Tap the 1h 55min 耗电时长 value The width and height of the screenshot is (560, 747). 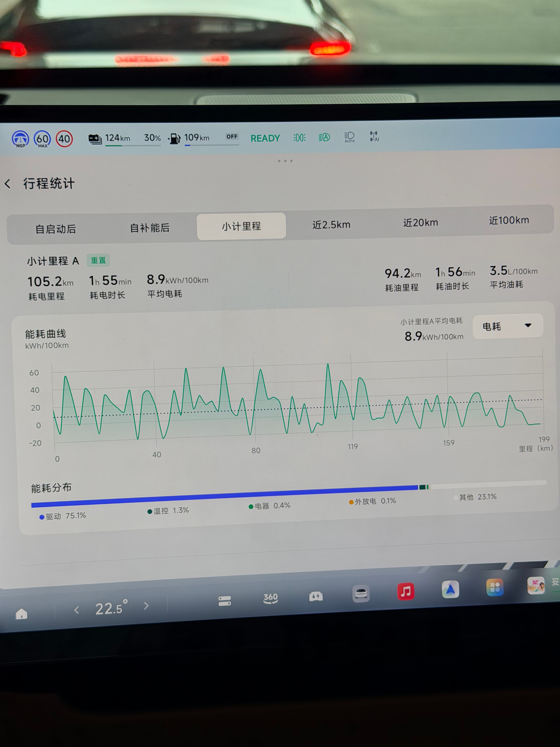coord(110,281)
